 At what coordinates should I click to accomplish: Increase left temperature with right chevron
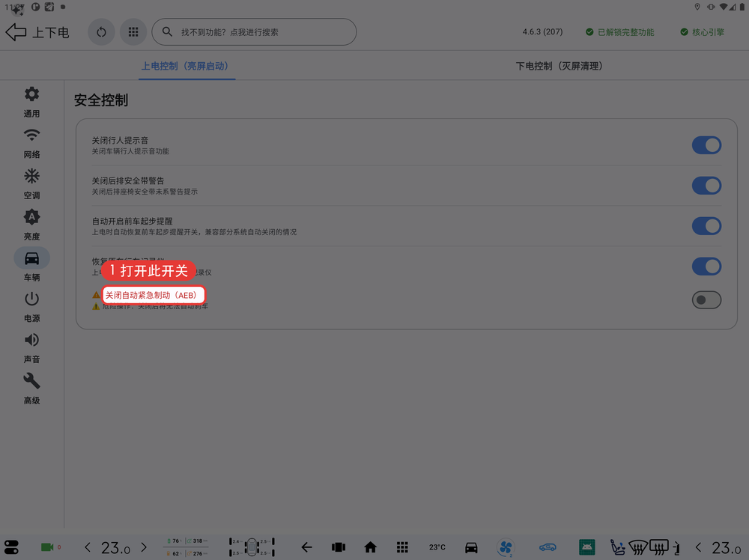coord(144,547)
